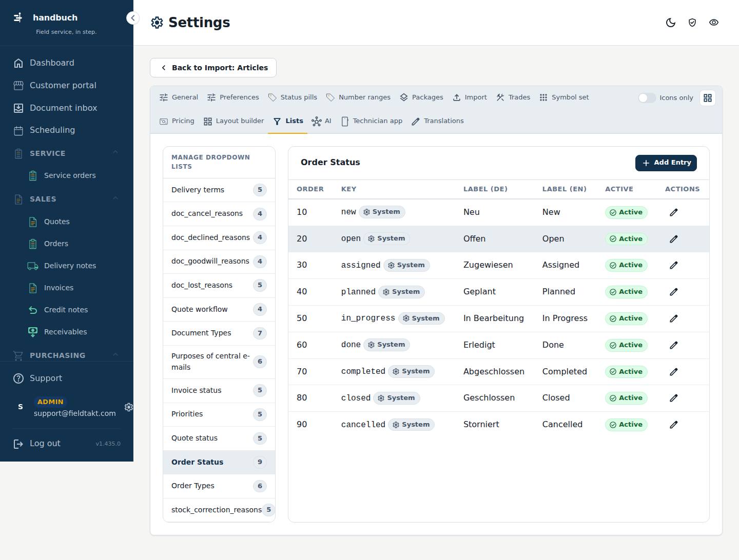Image resolution: width=739 pixels, height=560 pixels.
Task: Go back to Import: Articles
Action: (213, 68)
